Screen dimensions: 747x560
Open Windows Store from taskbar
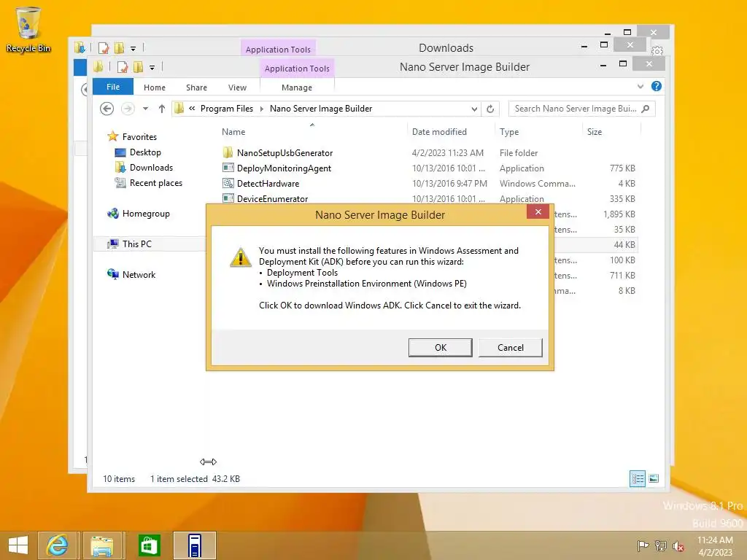pos(149,545)
